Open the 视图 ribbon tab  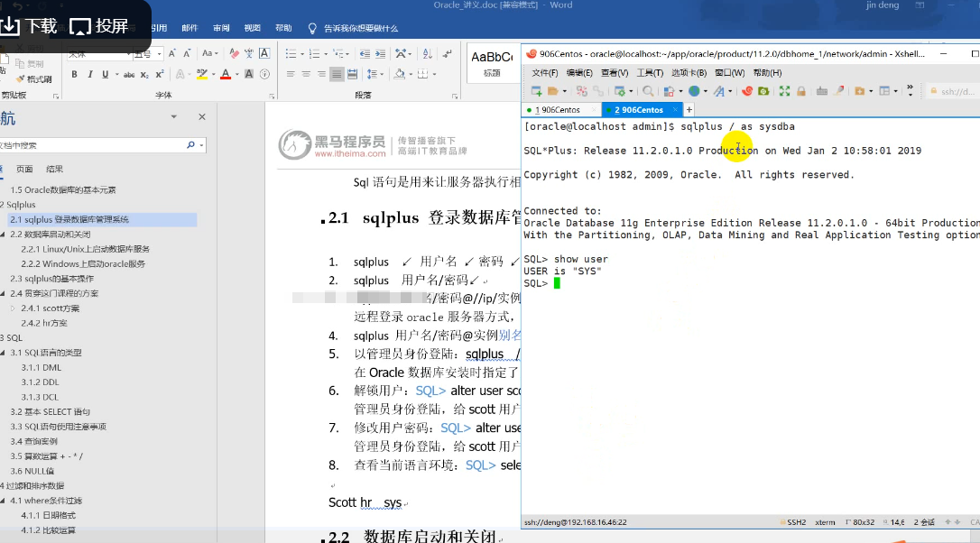tap(253, 28)
